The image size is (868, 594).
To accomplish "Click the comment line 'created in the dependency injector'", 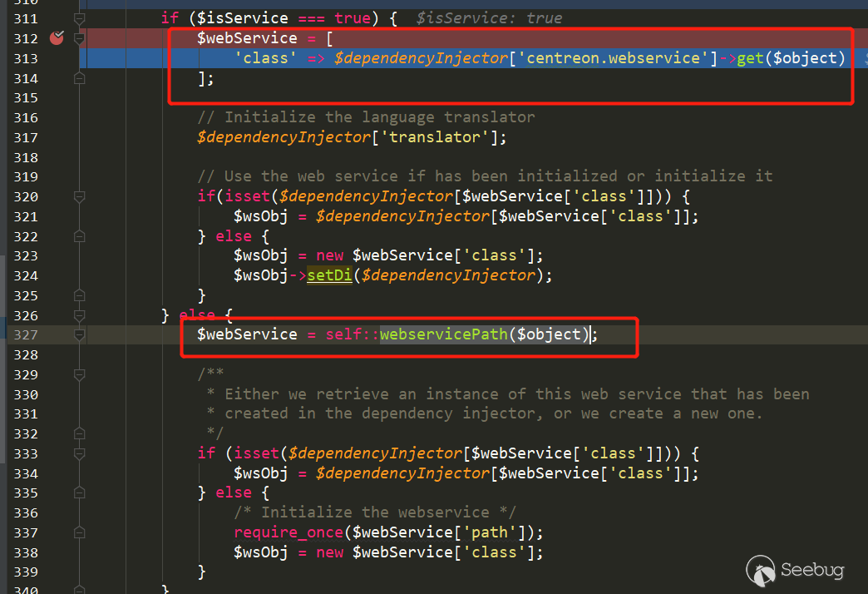I will pyautogui.click(x=485, y=413).
